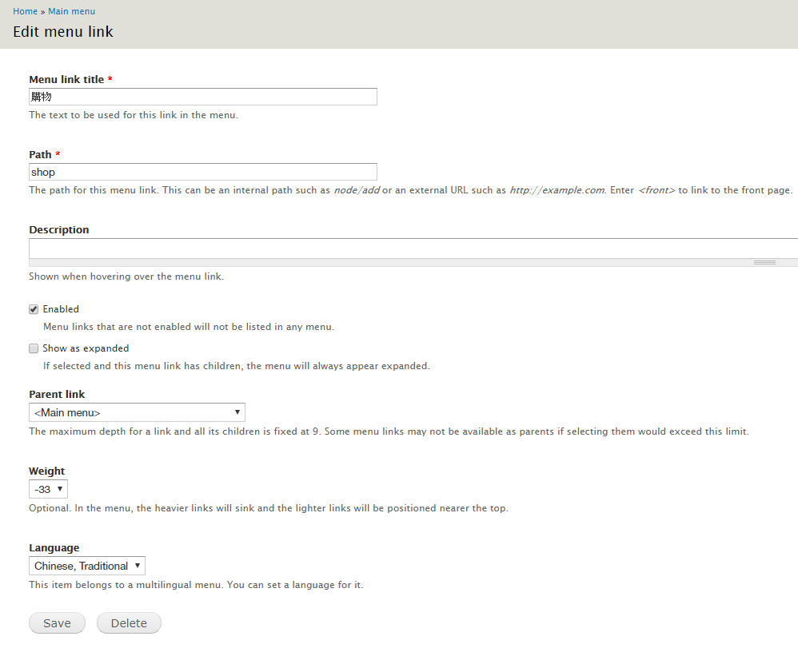Viewport: 798px width, 672px height.
Task: Open the Language dropdown
Action: pyautogui.click(x=87, y=566)
